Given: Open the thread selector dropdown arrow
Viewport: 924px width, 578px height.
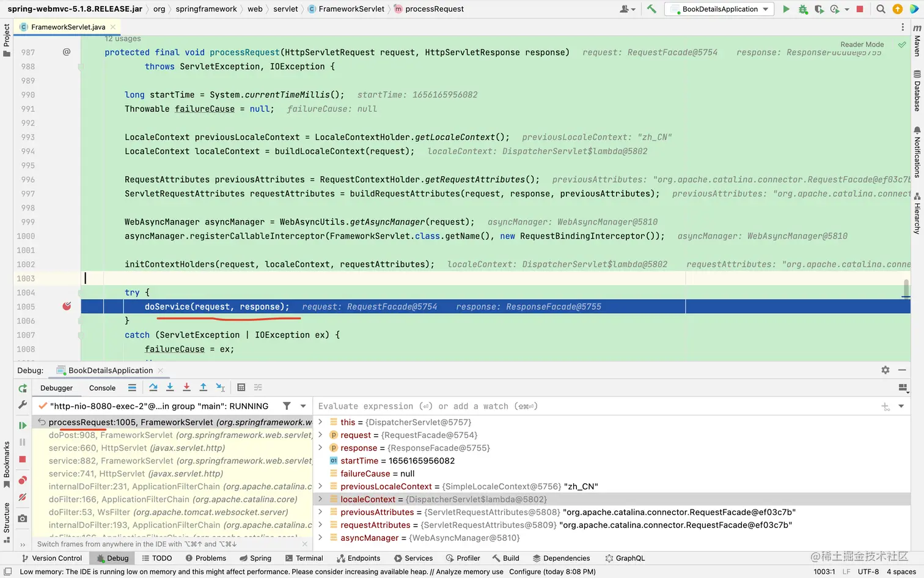Looking at the screenshot, I should 303,406.
